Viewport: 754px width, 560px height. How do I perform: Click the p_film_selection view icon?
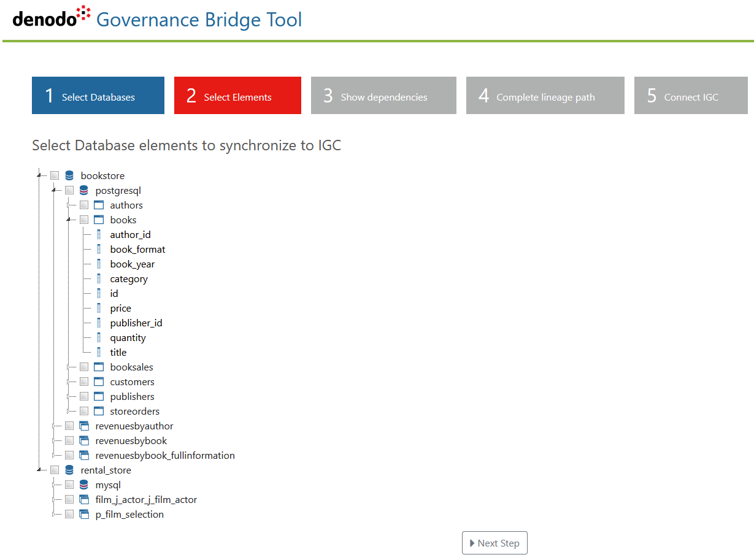pyautogui.click(x=84, y=515)
